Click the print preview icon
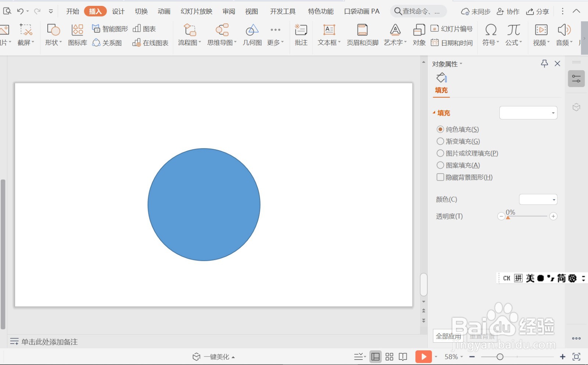Image resolution: width=588 pixels, height=365 pixels. tap(7, 11)
